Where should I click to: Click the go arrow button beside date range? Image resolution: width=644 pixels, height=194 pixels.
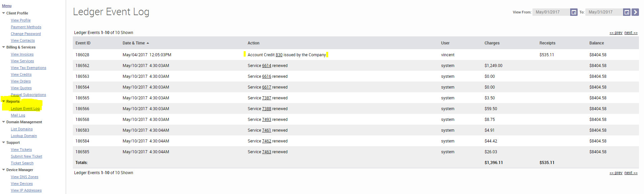[635, 12]
